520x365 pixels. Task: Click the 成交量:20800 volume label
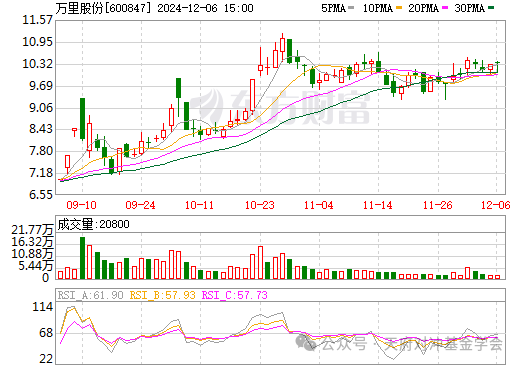click(93, 224)
